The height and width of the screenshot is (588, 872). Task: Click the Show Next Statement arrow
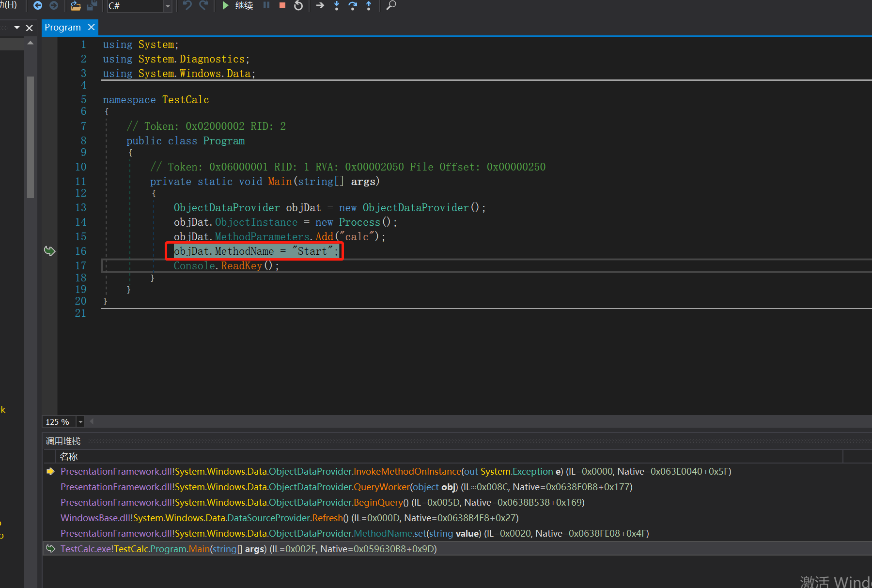pos(320,6)
